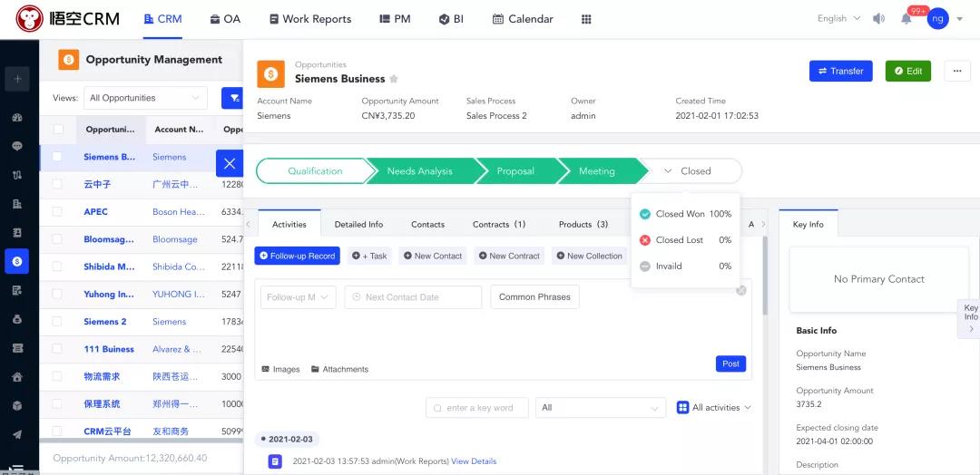Select the highlighted Opportunities dollar icon in sidebar

(x=17, y=262)
